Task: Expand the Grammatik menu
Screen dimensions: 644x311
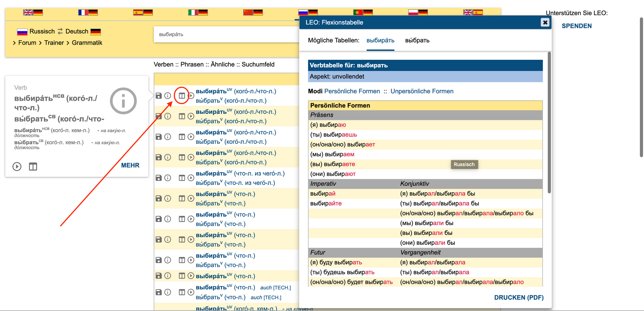Action: pos(87,43)
